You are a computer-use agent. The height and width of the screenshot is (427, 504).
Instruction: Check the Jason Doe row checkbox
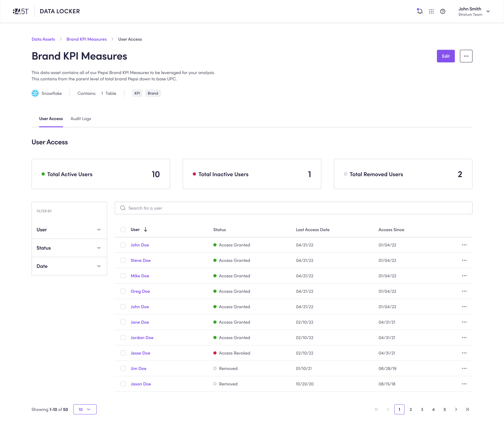[123, 384]
